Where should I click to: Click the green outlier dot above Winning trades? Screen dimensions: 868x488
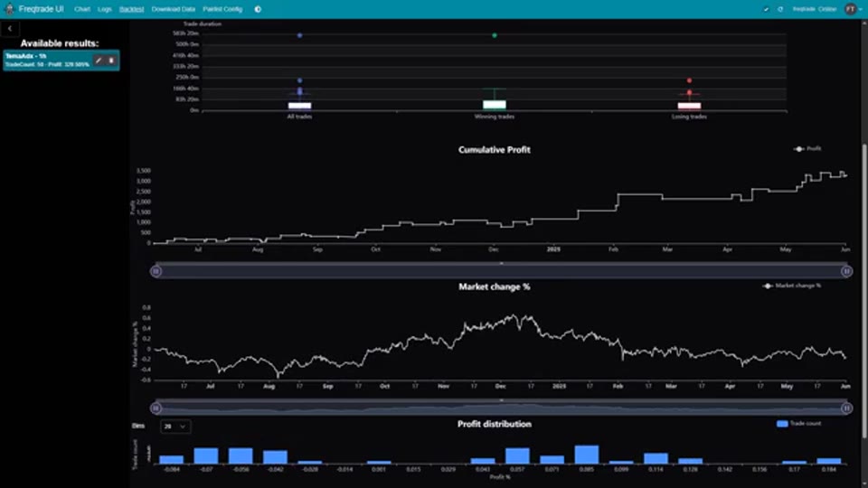coord(495,35)
